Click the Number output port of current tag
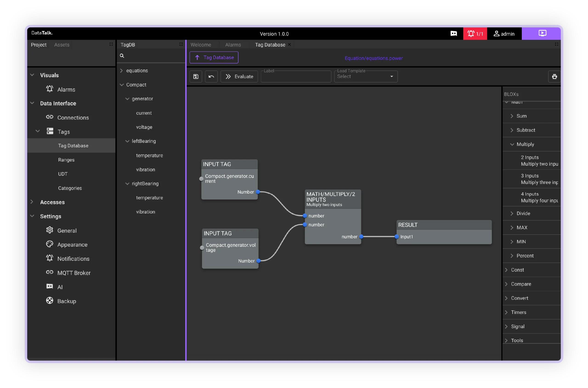588x388 pixels. click(x=258, y=192)
